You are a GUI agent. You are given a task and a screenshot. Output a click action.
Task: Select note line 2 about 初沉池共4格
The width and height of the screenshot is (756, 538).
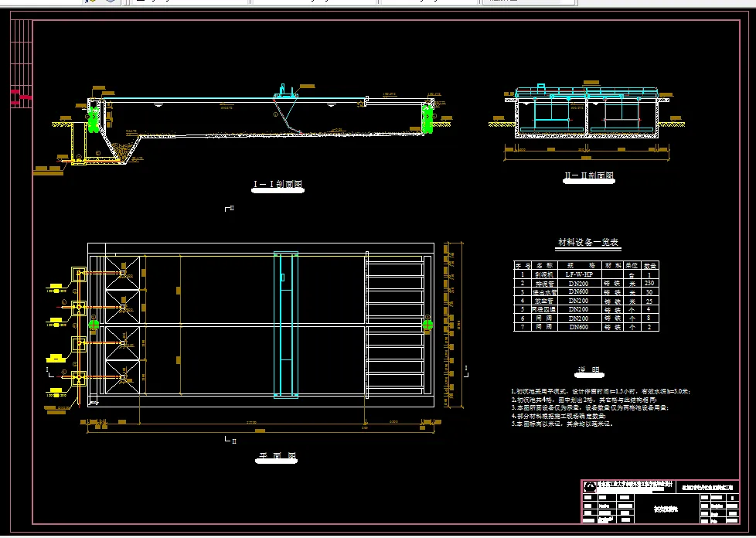tap(584, 400)
